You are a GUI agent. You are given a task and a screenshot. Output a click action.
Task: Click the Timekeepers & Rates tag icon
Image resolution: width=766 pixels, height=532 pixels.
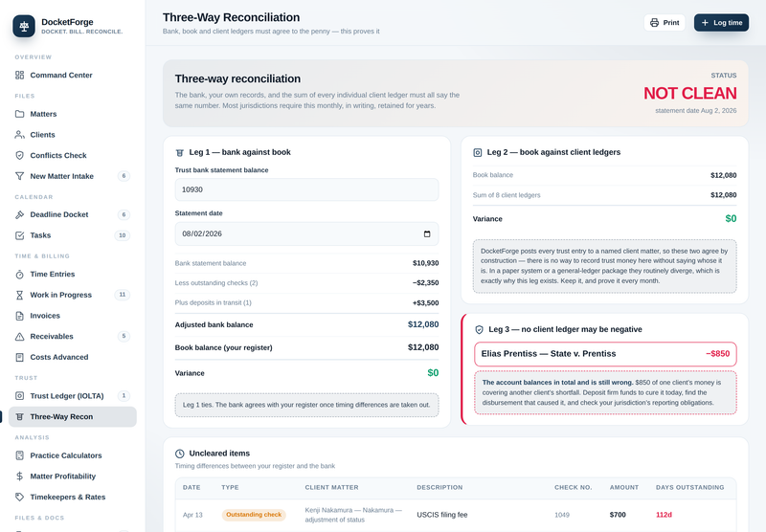pyautogui.click(x=19, y=497)
